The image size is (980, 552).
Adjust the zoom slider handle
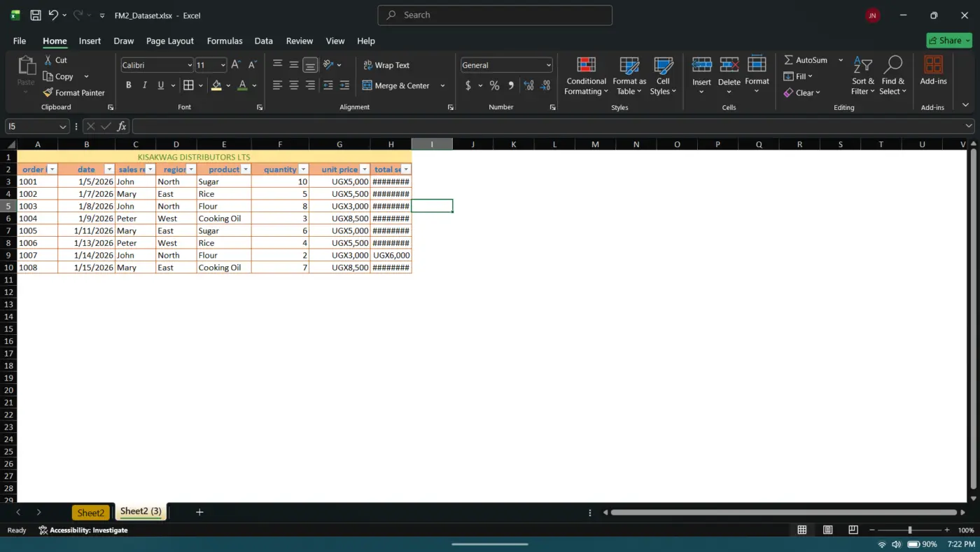[909, 530]
